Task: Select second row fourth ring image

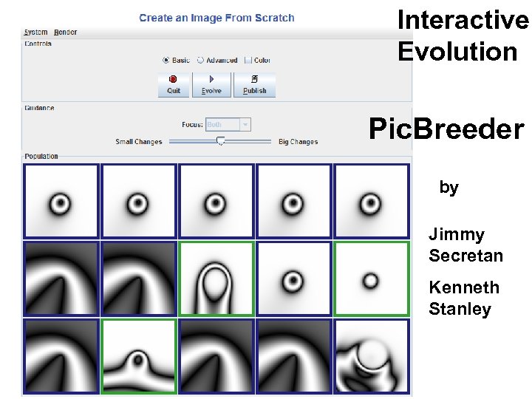Action: [x=293, y=279]
